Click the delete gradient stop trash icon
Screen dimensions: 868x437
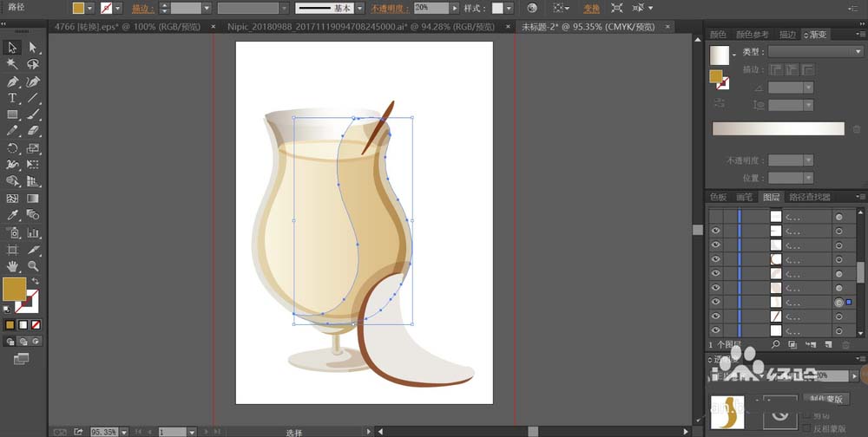pyautogui.click(x=857, y=129)
